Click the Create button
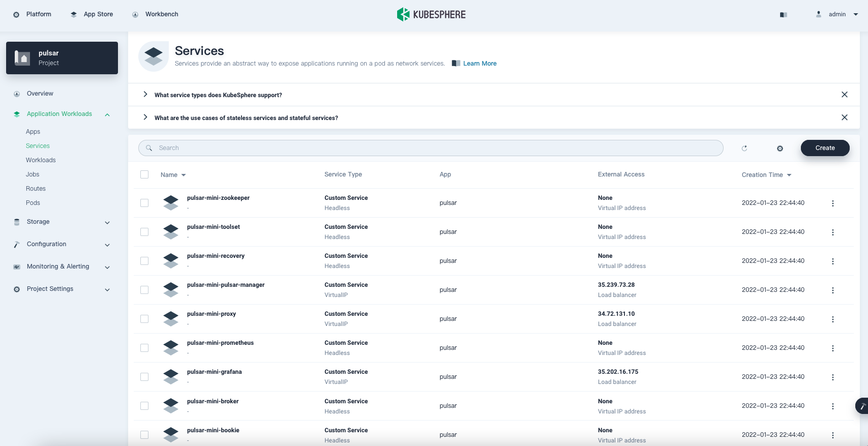Viewport: 868px width, 446px height. (825, 148)
